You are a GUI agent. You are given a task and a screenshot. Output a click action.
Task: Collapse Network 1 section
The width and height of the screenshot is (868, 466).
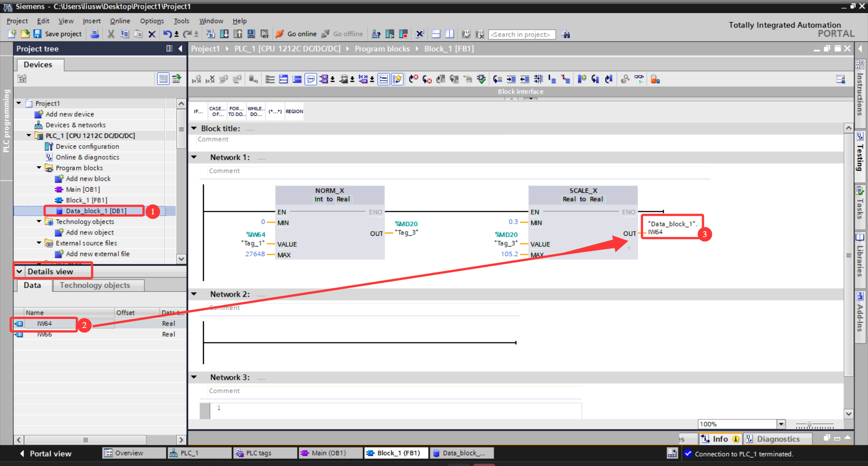pyautogui.click(x=194, y=157)
